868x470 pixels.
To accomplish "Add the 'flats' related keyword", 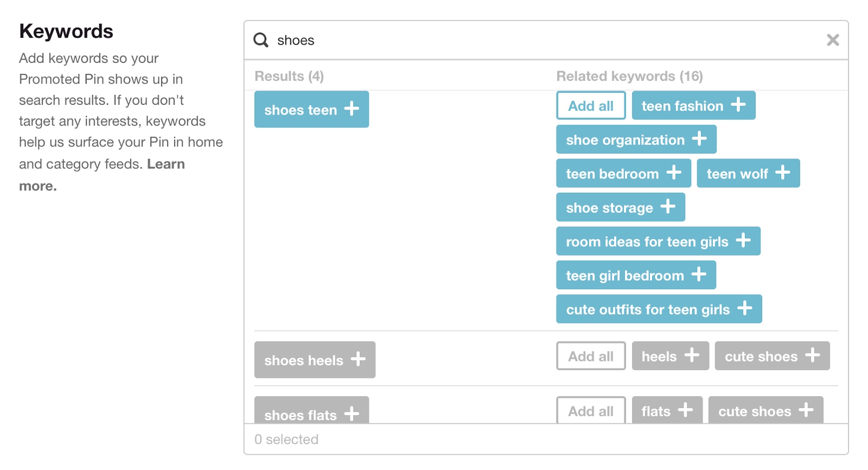I will pyautogui.click(x=667, y=411).
